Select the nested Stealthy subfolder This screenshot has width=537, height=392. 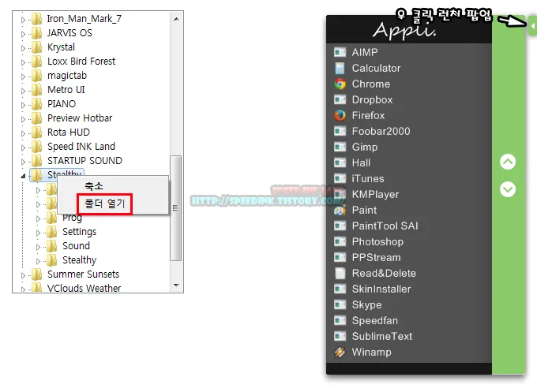(80, 260)
